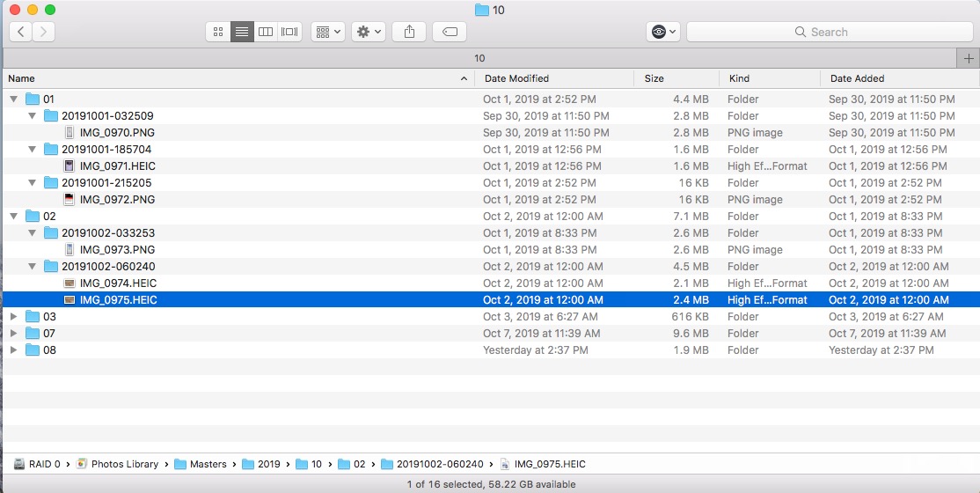The height and width of the screenshot is (493, 980).
Task: Select IMG_0973.PNG file icon
Action: coord(69,250)
